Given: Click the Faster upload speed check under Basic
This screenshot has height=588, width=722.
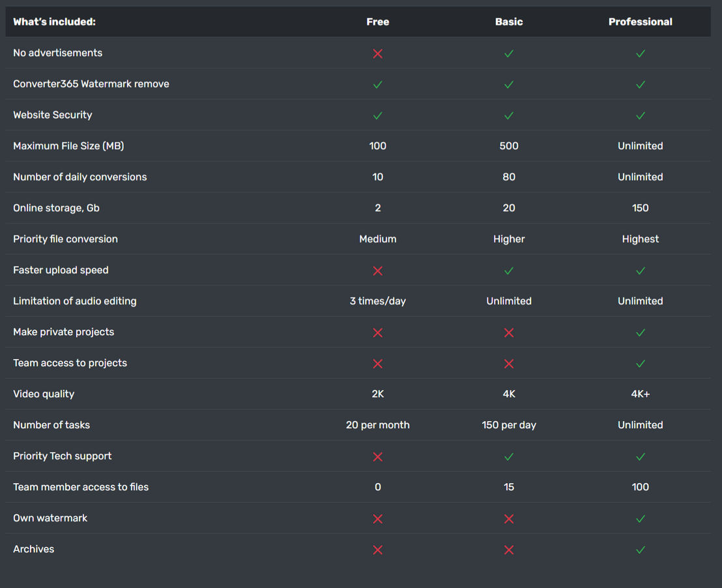Looking at the screenshot, I should (509, 271).
